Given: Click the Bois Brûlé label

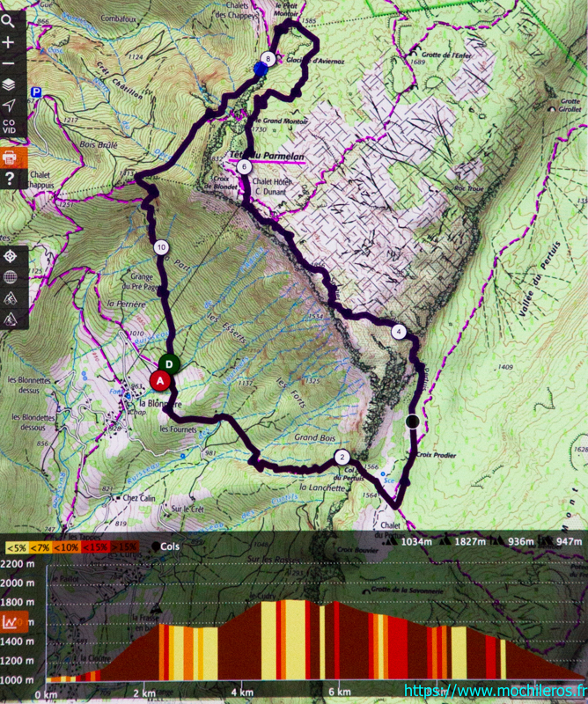Looking at the screenshot, I should tap(99, 145).
